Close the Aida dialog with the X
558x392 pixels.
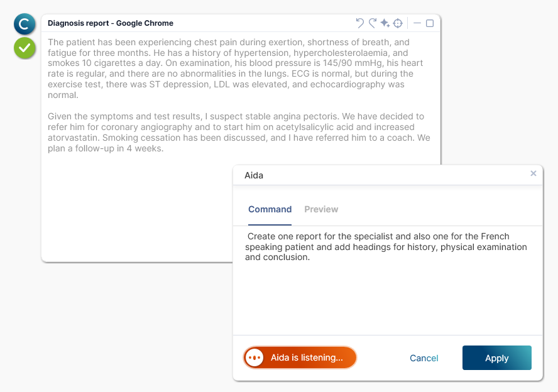pyautogui.click(x=533, y=173)
